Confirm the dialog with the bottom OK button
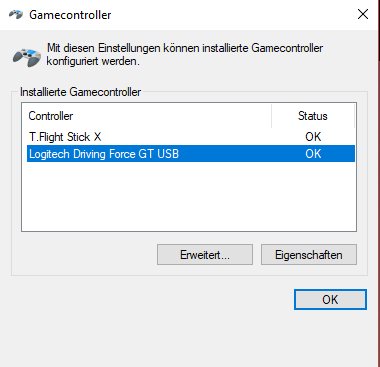380x367 pixels. tap(330, 299)
